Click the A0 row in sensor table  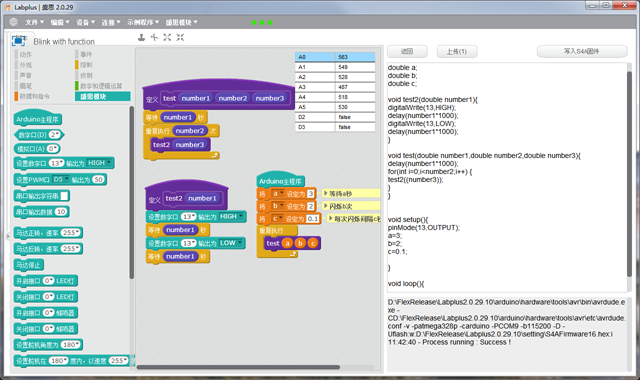pos(335,57)
